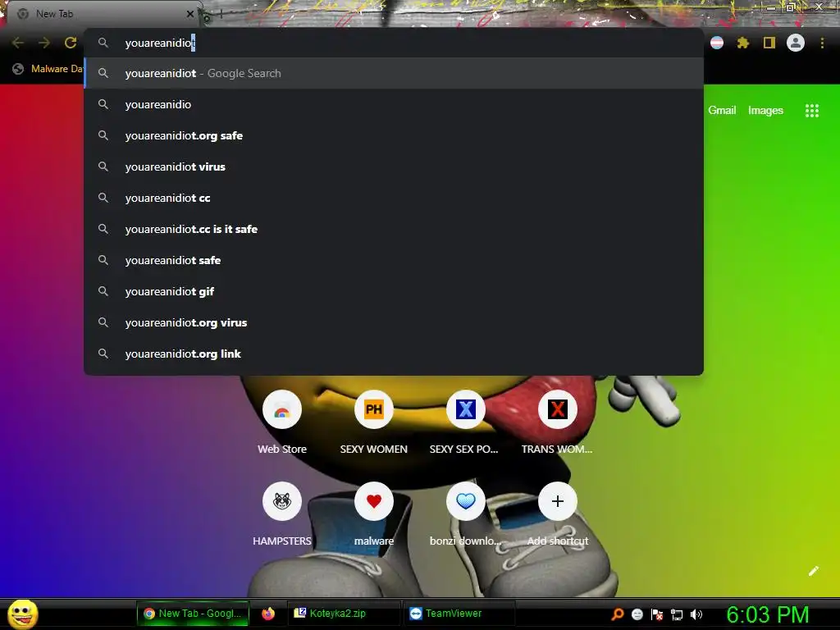Click the address bar text field
This screenshot has width=840, height=630.
click(x=394, y=43)
